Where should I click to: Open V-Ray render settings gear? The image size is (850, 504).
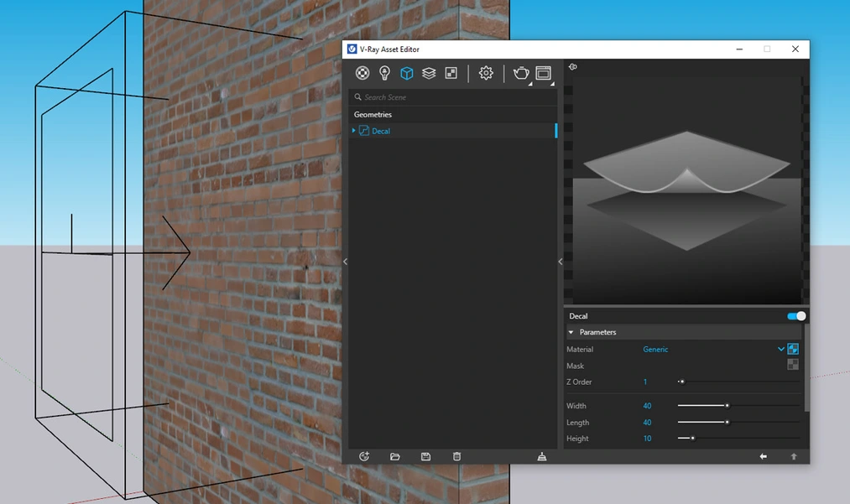click(485, 73)
